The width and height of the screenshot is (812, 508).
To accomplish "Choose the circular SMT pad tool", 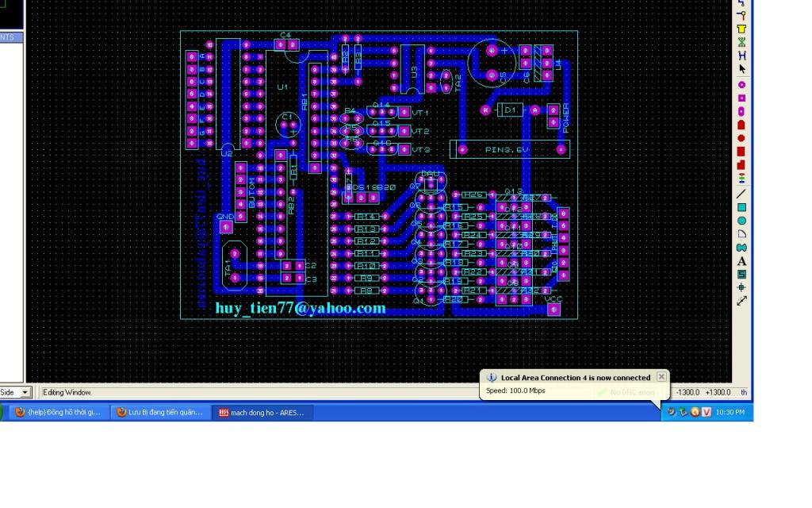I will click(x=741, y=138).
